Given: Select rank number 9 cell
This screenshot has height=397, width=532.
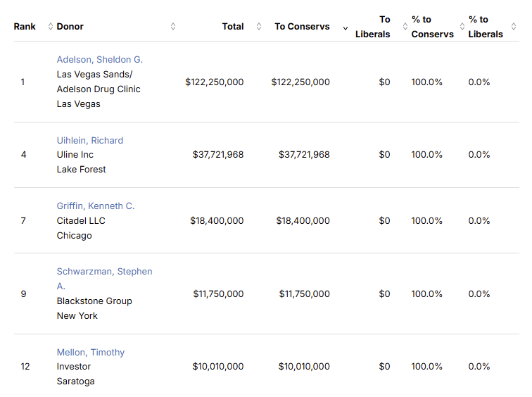Looking at the screenshot, I should pyautogui.click(x=23, y=294).
